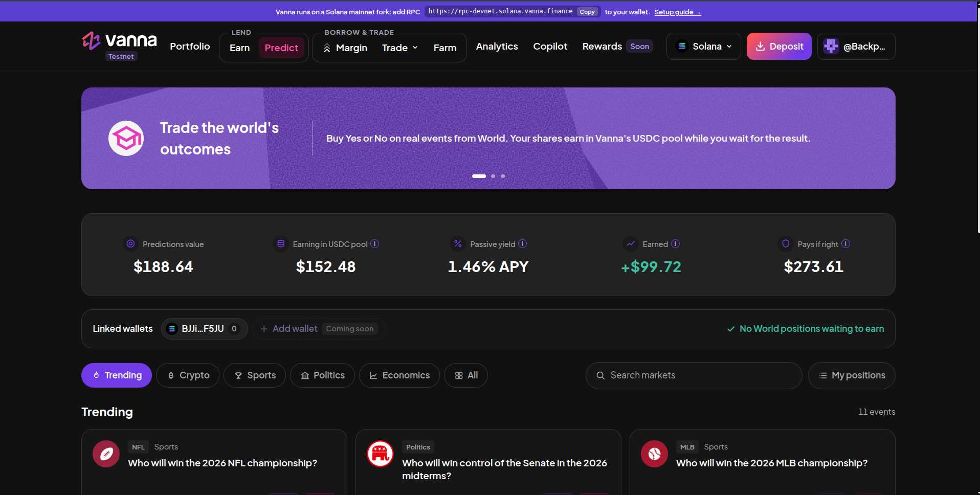This screenshot has width=980, height=495.
Task: Click the Solana icon on BJJi...F5JU wallet
Action: tap(172, 329)
